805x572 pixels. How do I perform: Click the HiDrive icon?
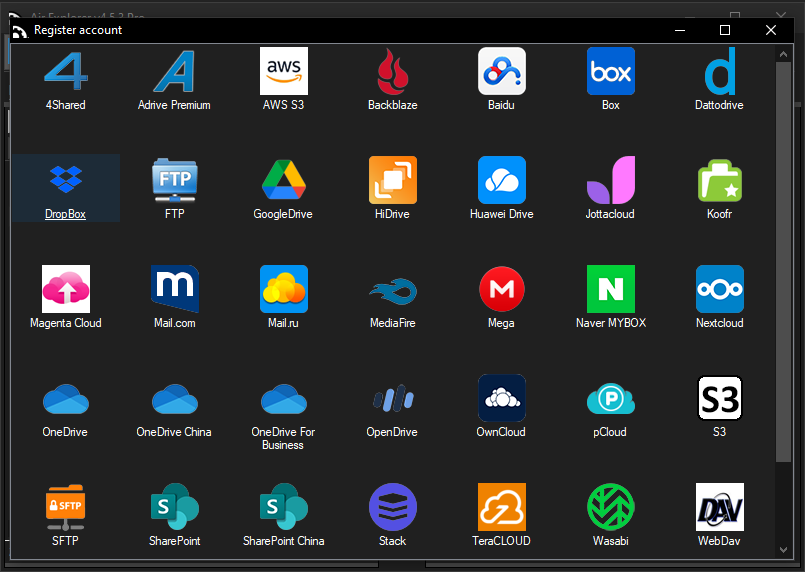393,180
